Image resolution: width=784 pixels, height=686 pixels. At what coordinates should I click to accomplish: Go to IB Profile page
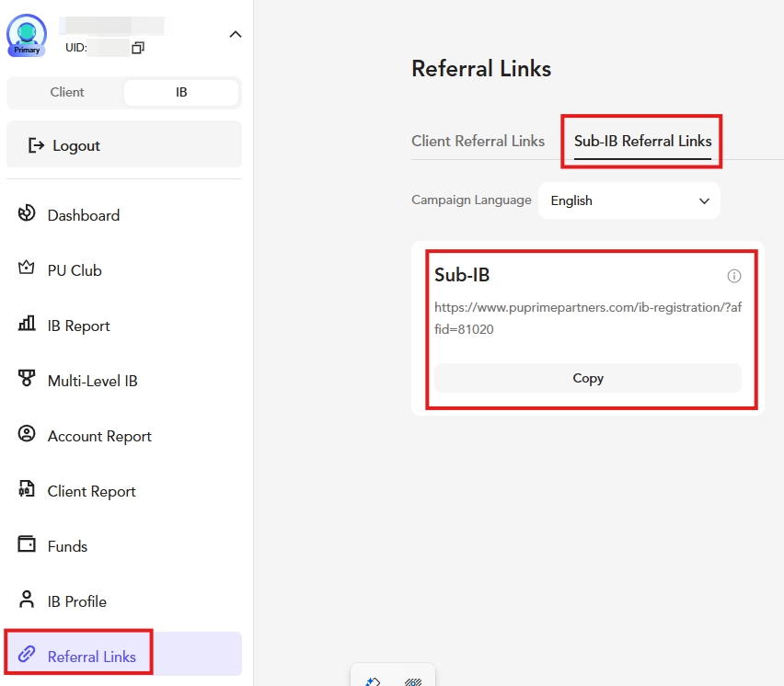[x=124, y=601]
